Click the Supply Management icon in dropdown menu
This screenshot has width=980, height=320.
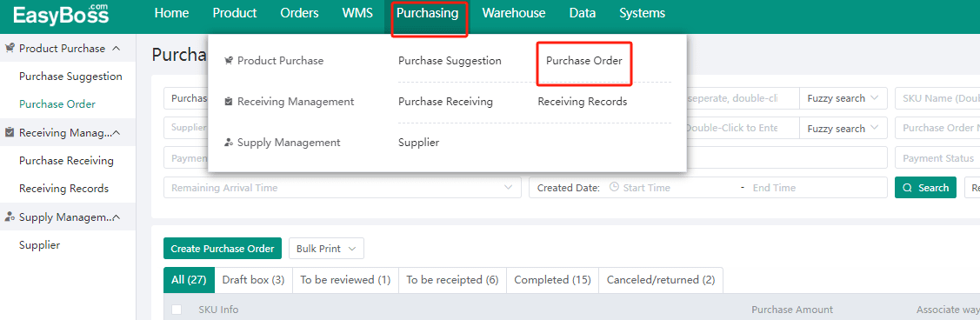(x=229, y=143)
